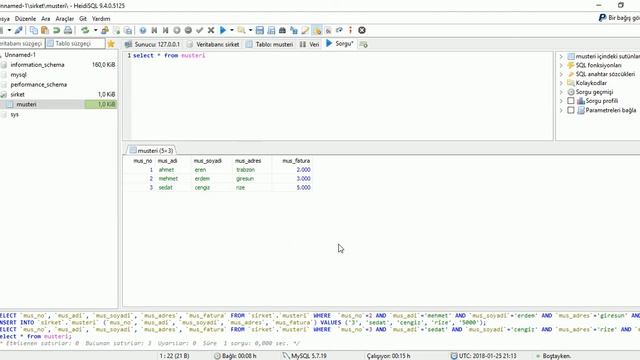The width and height of the screenshot is (640, 360).
Task: Click the connect to server plug icon
Action: [x=18, y=30]
